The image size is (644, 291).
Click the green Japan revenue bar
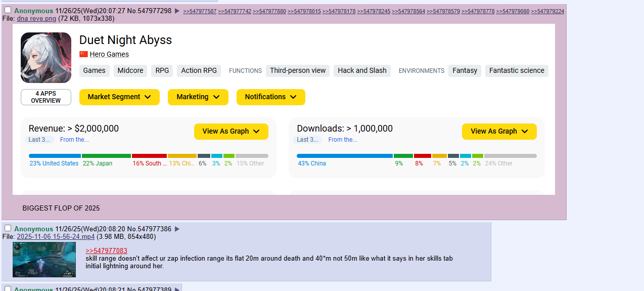106,156
